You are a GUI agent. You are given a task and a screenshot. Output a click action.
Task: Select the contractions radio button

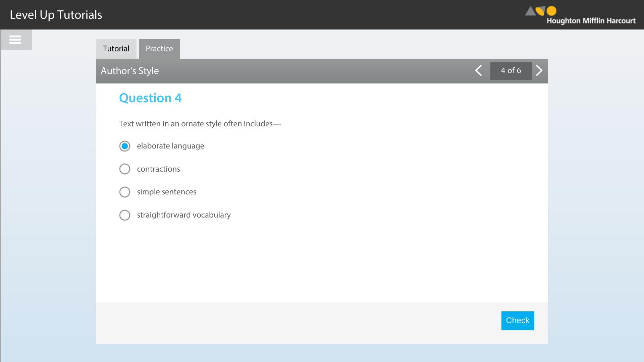125,169
